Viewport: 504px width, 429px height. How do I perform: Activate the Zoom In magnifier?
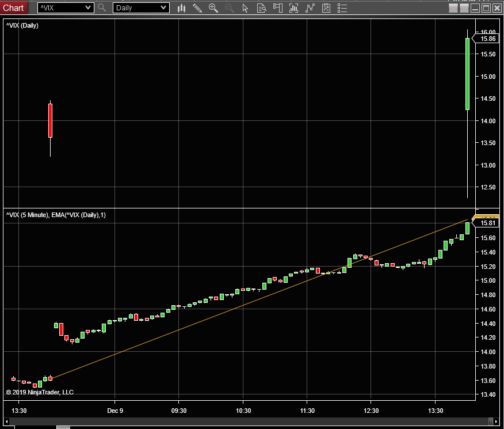[x=213, y=8]
